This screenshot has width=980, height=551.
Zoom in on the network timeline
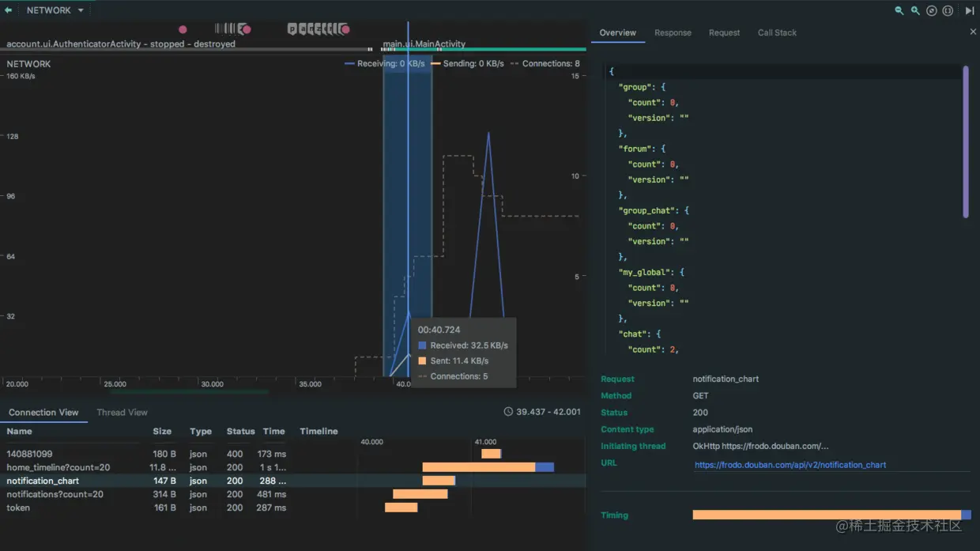pyautogui.click(x=914, y=11)
